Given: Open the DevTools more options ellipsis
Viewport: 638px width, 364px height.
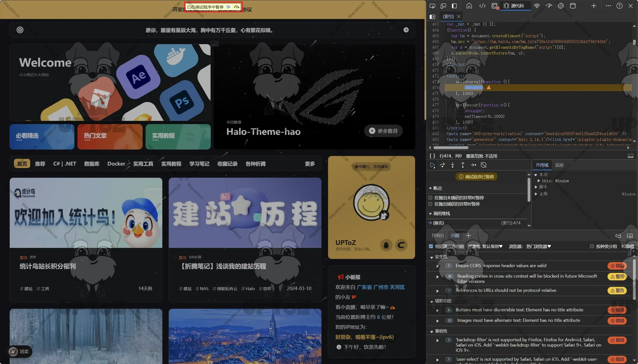Looking at the screenshot, I should click(608, 6).
